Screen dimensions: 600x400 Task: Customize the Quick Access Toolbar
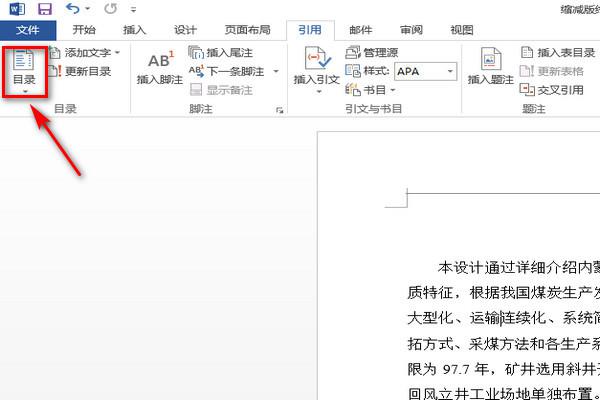coord(133,10)
